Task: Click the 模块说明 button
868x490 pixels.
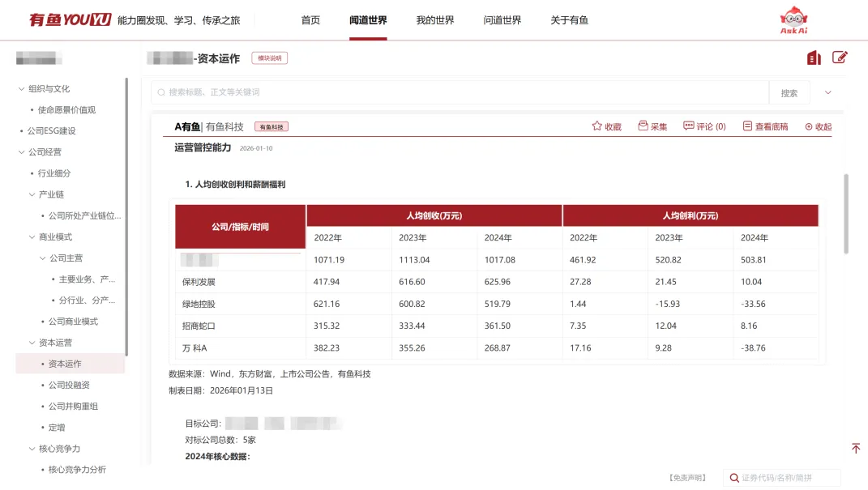Action: pos(270,58)
